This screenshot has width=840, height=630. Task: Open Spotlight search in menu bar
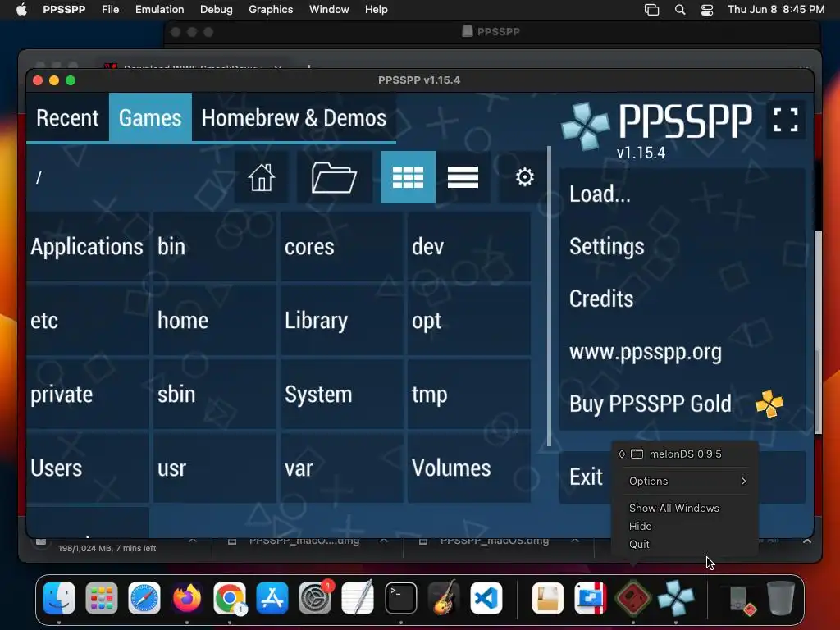(x=680, y=10)
